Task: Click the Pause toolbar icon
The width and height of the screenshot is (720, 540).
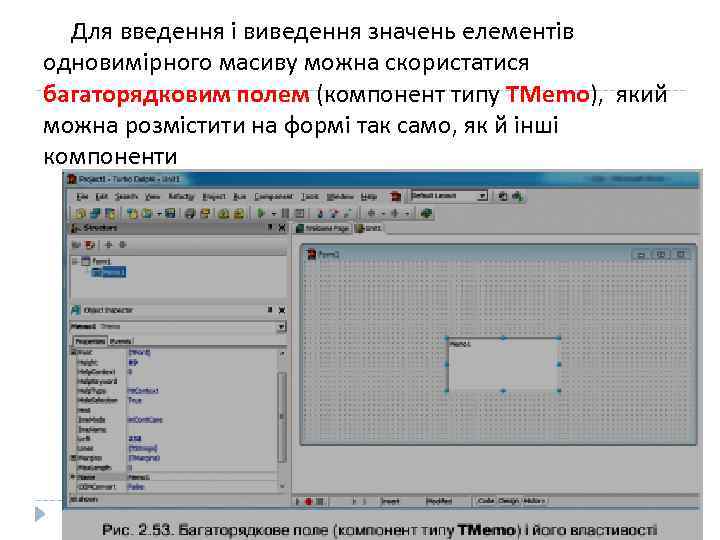Action: (285, 214)
